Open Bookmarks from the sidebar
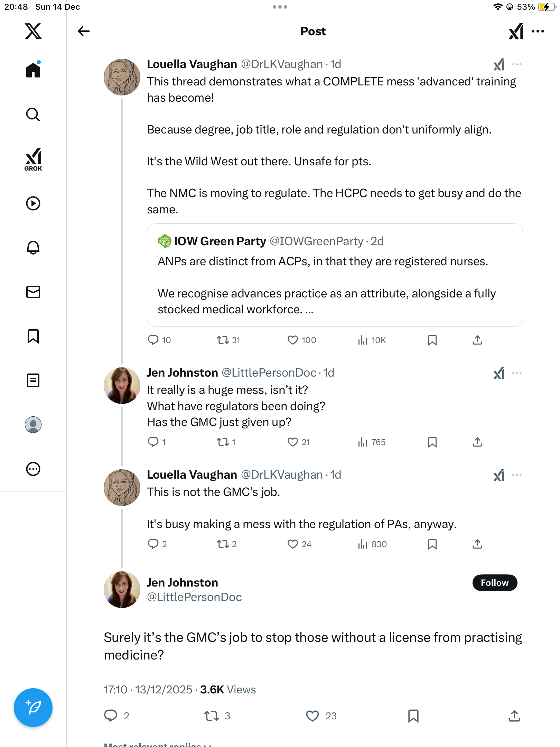The image size is (560, 747). click(x=33, y=336)
